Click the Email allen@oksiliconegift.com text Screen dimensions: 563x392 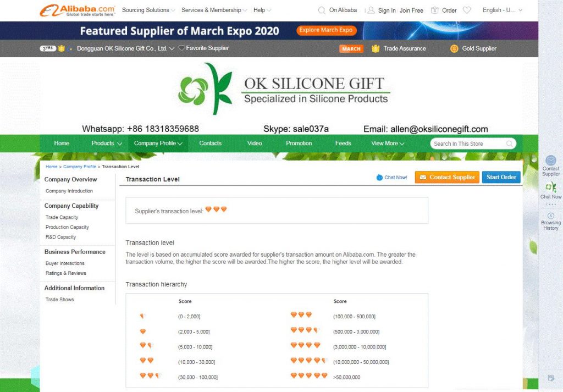tap(426, 129)
